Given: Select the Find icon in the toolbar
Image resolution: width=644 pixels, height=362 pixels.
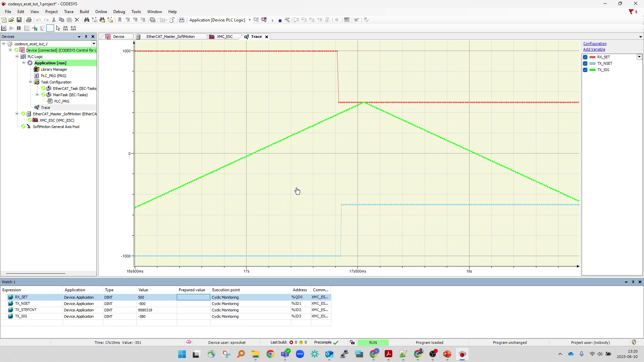Looking at the screenshot, I should click(x=87, y=20).
